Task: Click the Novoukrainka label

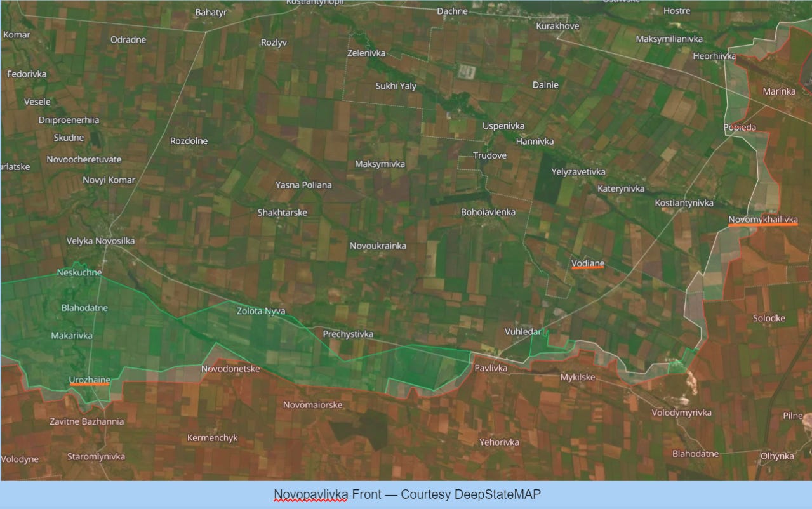Action: [x=378, y=246]
